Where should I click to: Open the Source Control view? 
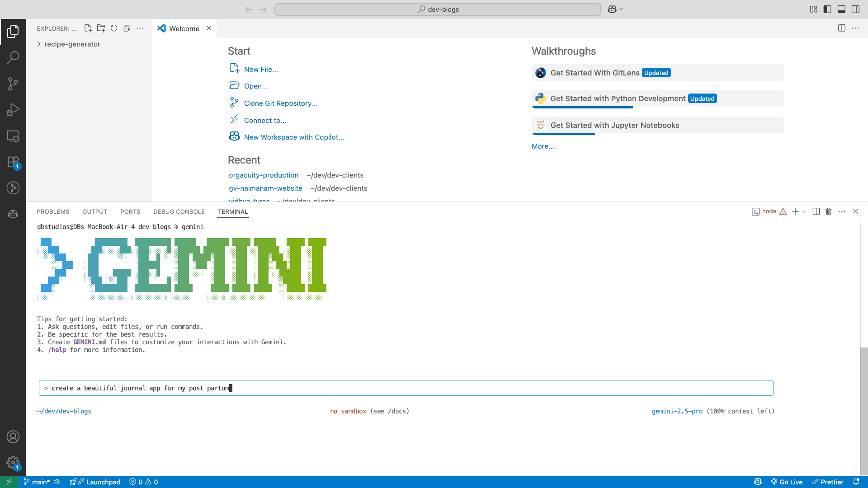pyautogui.click(x=13, y=84)
